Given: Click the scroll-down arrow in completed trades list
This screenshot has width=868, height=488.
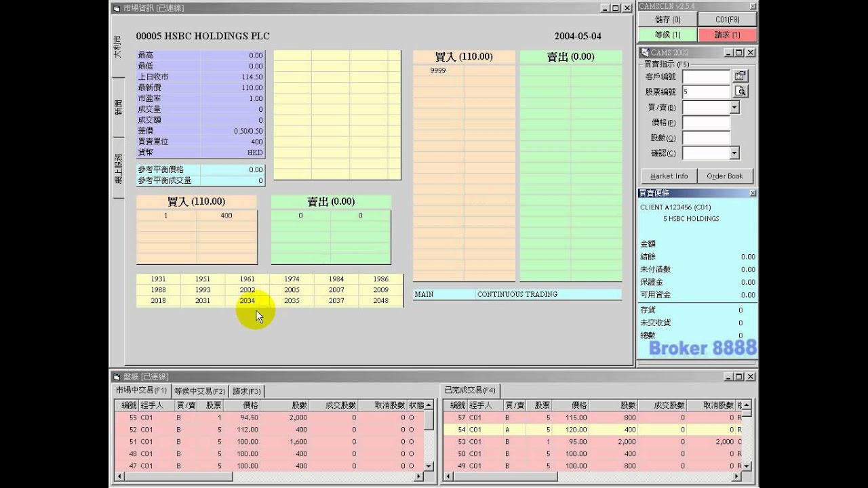Looking at the screenshot, I should pyautogui.click(x=747, y=466).
